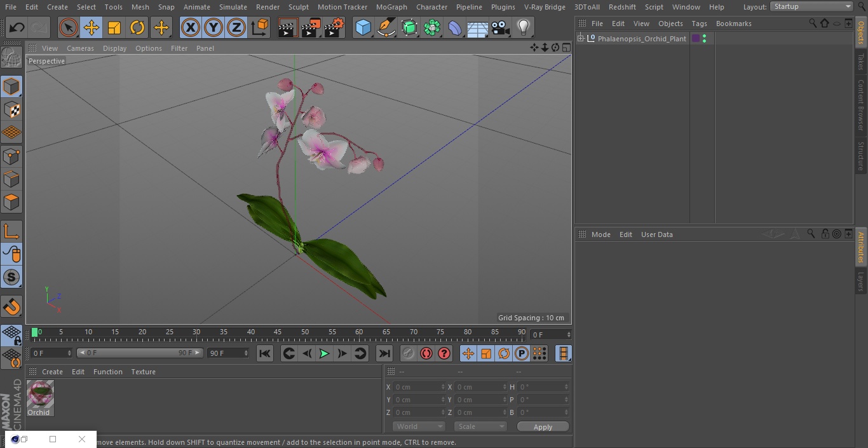Open Edit Render Settings

tap(334, 27)
